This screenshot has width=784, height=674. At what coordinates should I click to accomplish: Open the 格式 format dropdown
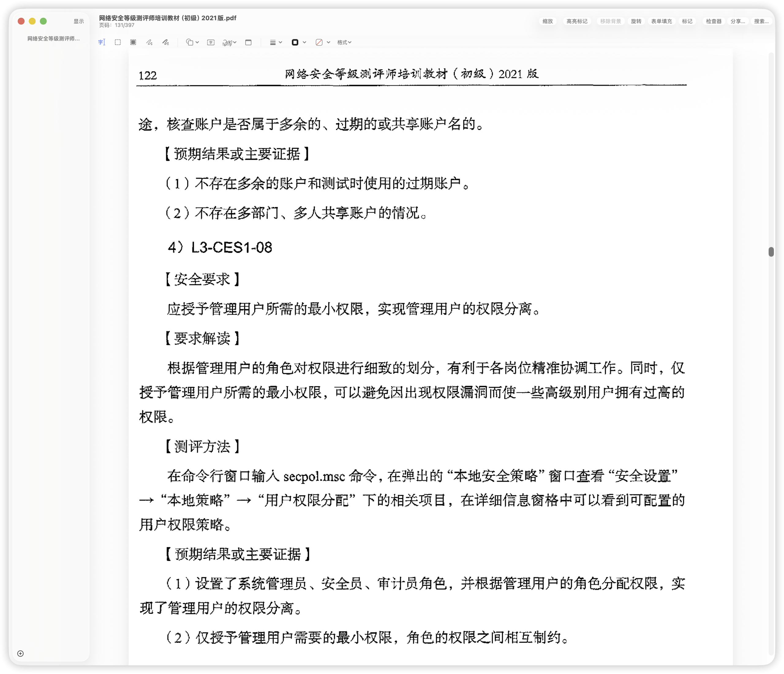coord(344,42)
